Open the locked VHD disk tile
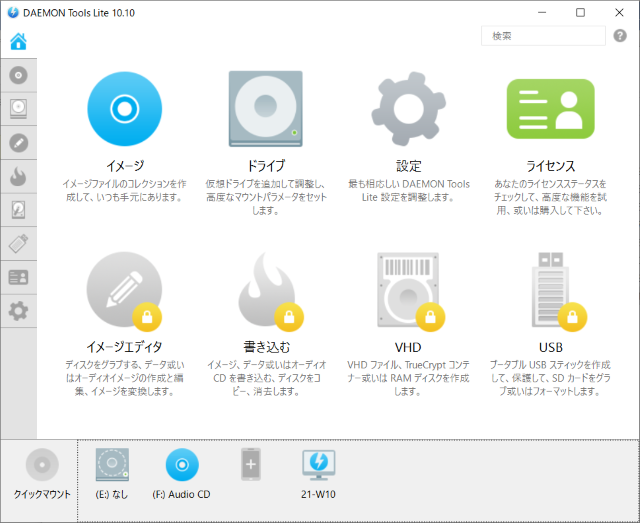The height and width of the screenshot is (523, 640). (x=410, y=291)
